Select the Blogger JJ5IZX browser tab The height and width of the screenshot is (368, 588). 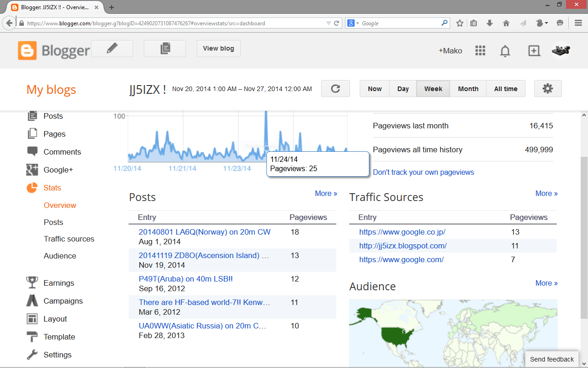(55, 7)
